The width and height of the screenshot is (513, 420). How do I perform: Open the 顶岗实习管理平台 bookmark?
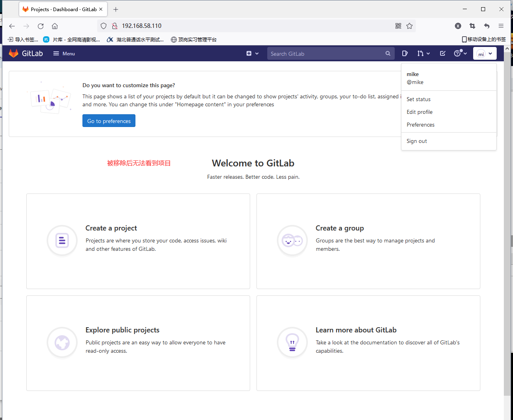(x=194, y=39)
